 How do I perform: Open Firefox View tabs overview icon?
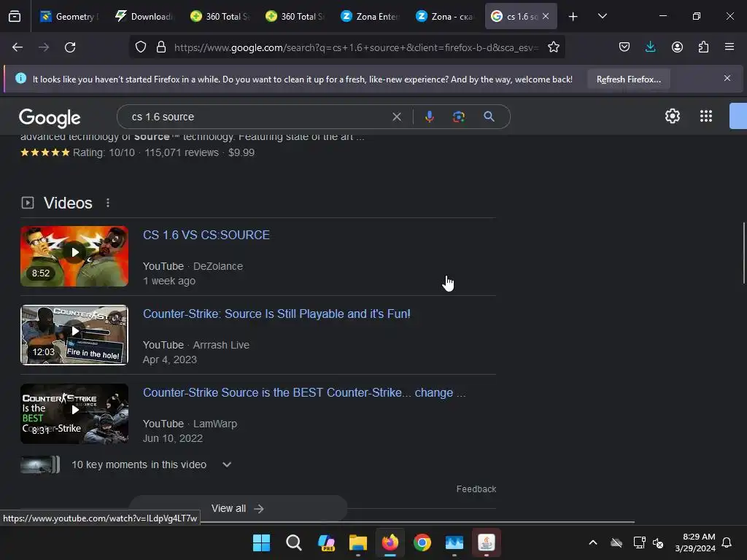(x=15, y=16)
